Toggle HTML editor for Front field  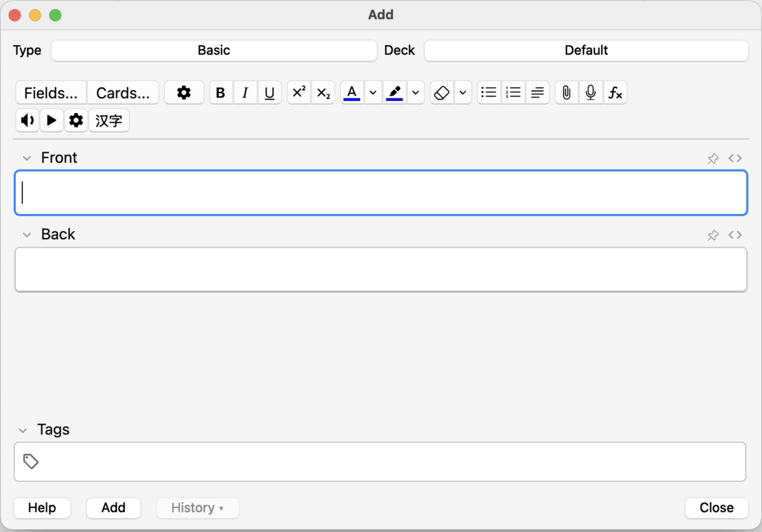pyautogui.click(x=735, y=158)
